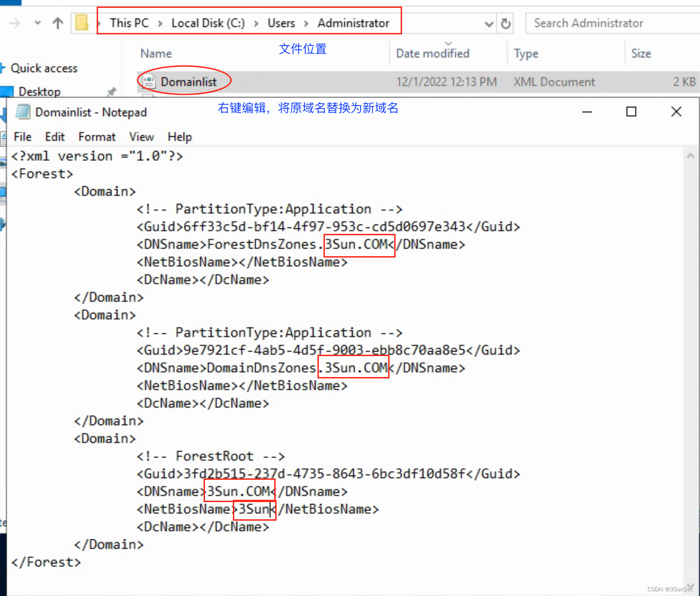
Task: Navigate to Users in the breadcrumb path
Action: click(x=281, y=23)
